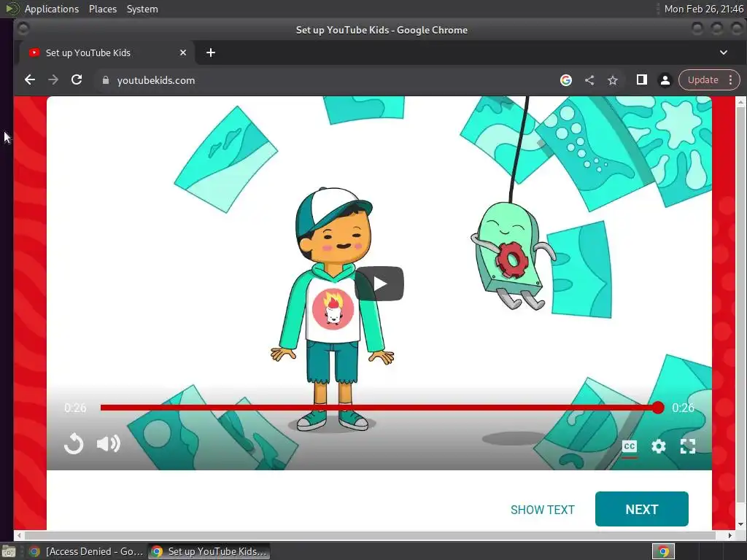Image resolution: width=747 pixels, height=560 pixels.
Task: Click the NEXT button
Action: [x=642, y=509]
